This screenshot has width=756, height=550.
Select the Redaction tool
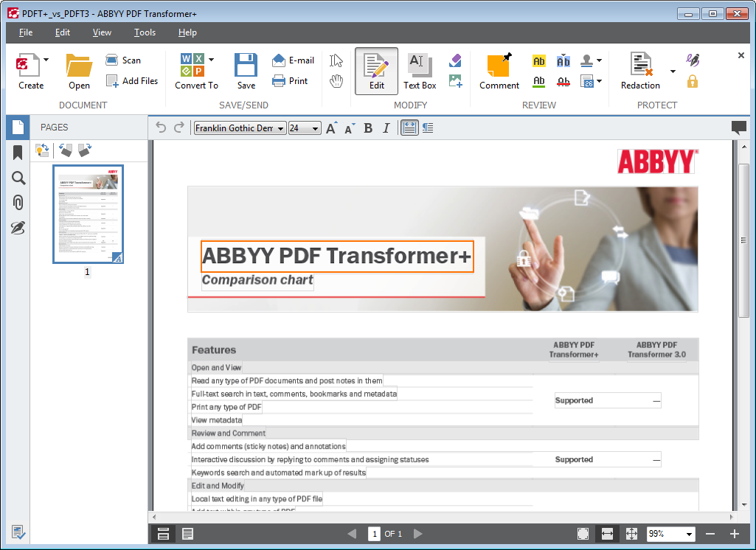640,72
